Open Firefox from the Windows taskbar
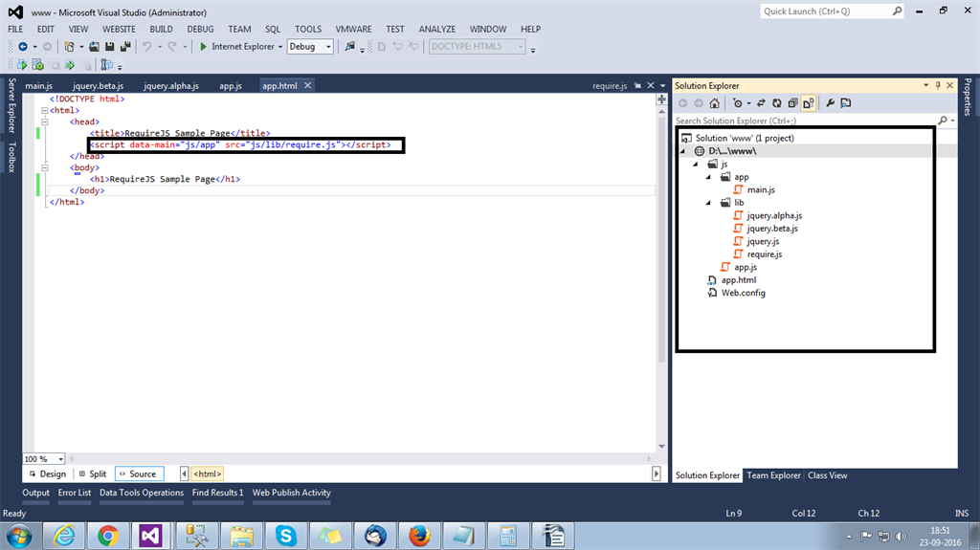This screenshot has height=550, width=980. 418,535
